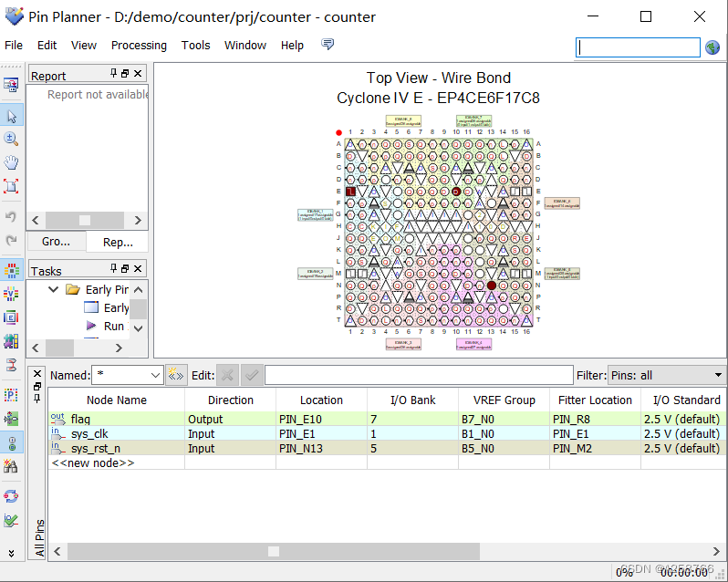Click the dotted P pin icon
The image size is (728, 582).
coord(11,395)
